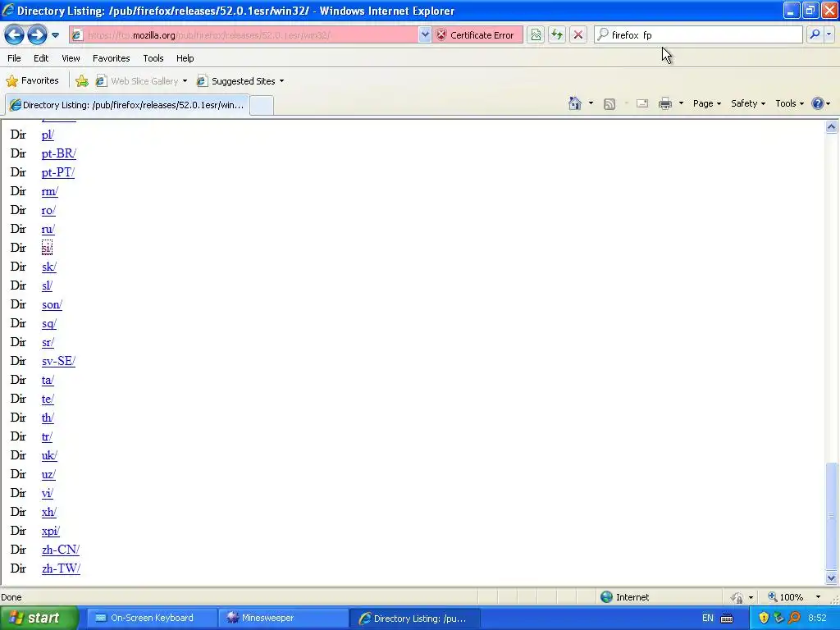The height and width of the screenshot is (630, 840).
Task: Open the uk/ directory link
Action: point(49,455)
